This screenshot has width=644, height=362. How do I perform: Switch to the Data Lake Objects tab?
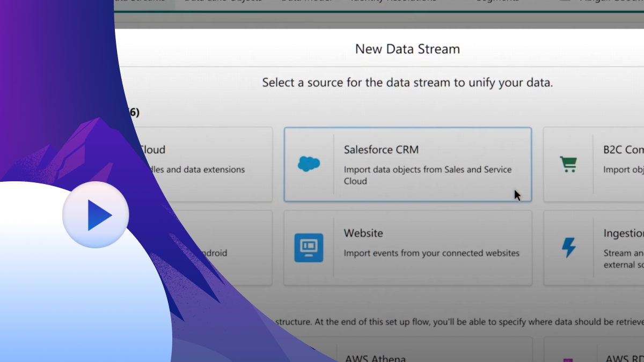tap(223, 2)
